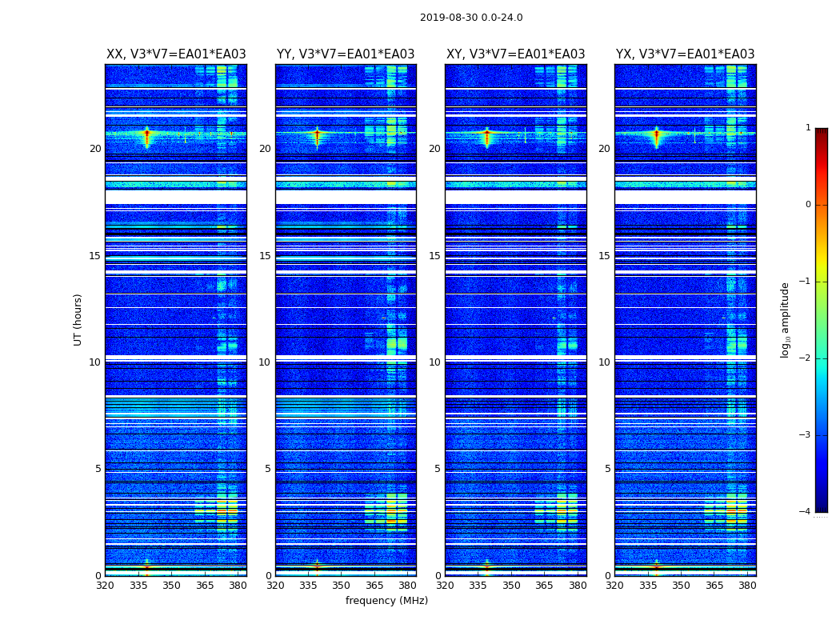Click the "10" y-tick beside the YY panel
Viewport: 840px width, 640px height.
pyautogui.click(x=268, y=362)
